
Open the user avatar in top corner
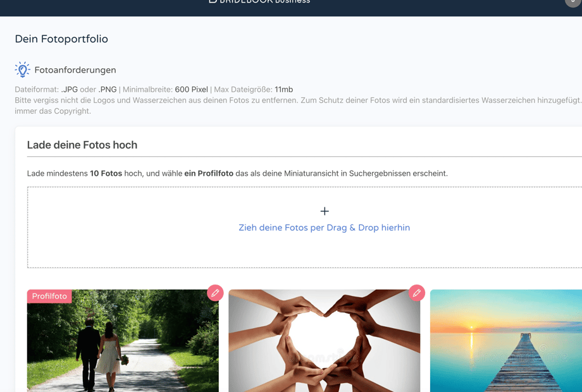pyautogui.click(x=574, y=3)
